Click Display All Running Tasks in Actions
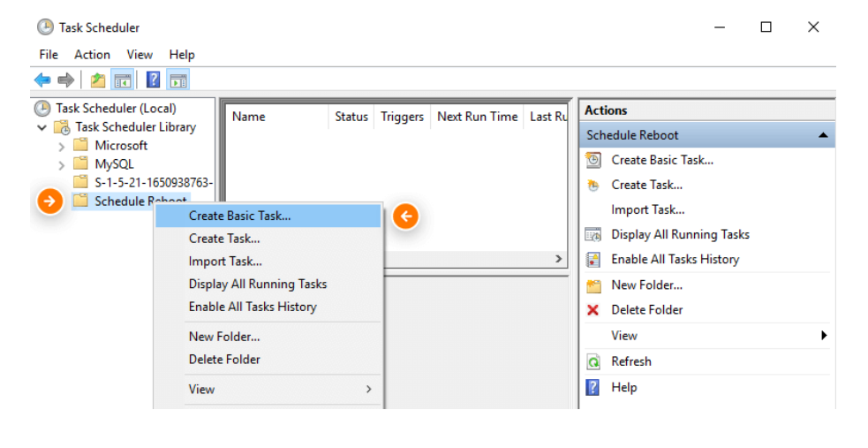This screenshot has height=448, width=868. (680, 234)
